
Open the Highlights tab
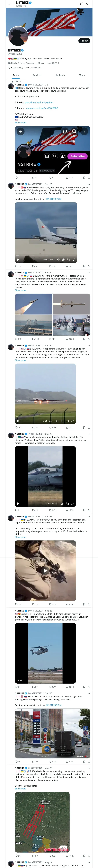pos(60,75)
